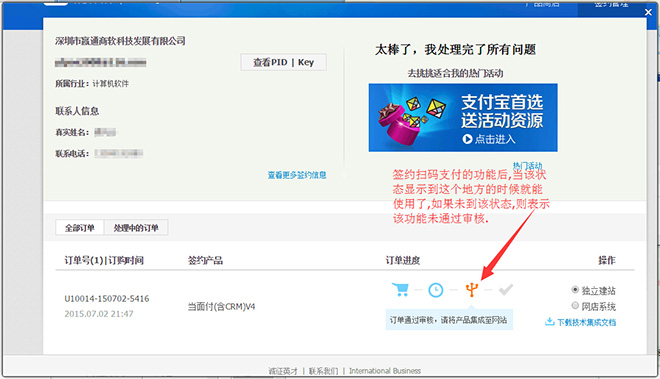Click the company name 深圳市赢通商软科技发展有限公司

[x=120, y=41]
